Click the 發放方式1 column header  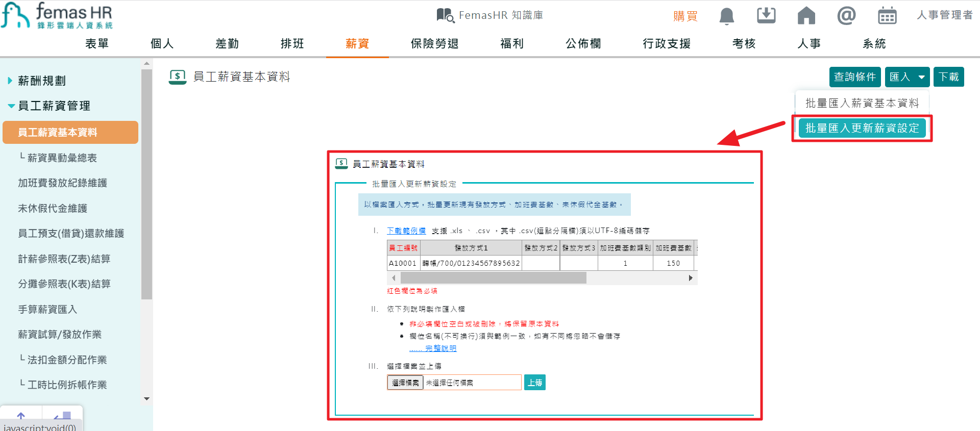471,248
